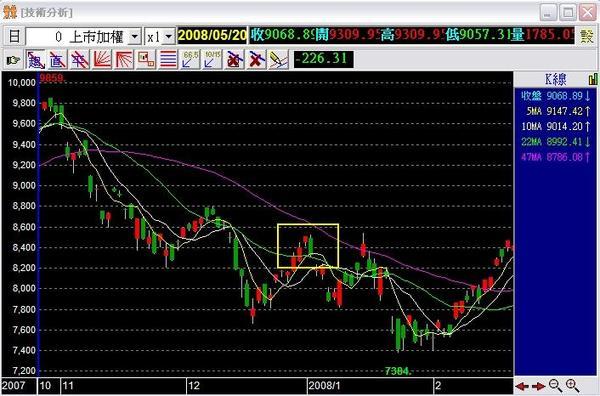The height and width of the screenshot is (396, 600).
Task: Click the 10 month marker on timeline
Action: click(x=45, y=385)
